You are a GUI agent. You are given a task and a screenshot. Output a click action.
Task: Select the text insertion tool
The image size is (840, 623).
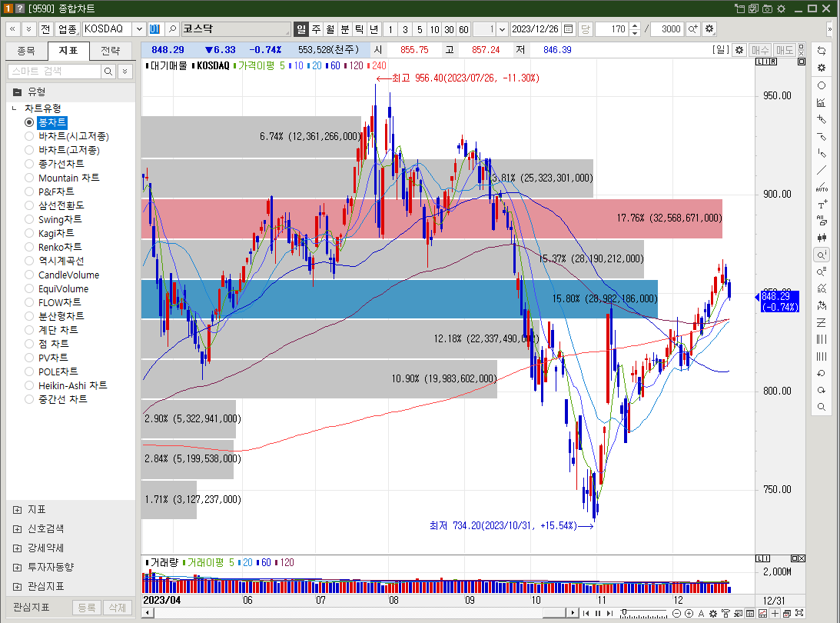point(822,205)
